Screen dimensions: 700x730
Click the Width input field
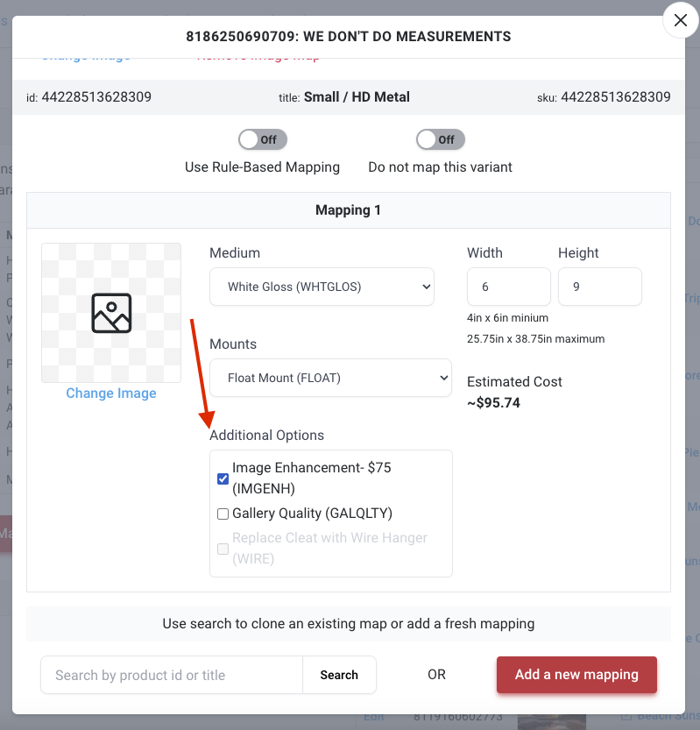[x=509, y=287]
